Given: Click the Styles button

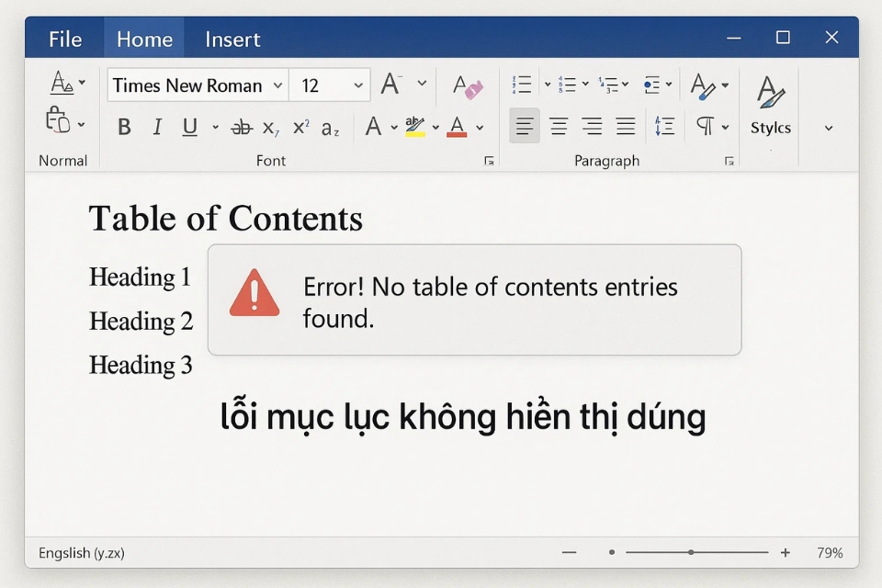Looking at the screenshot, I should click(770, 112).
